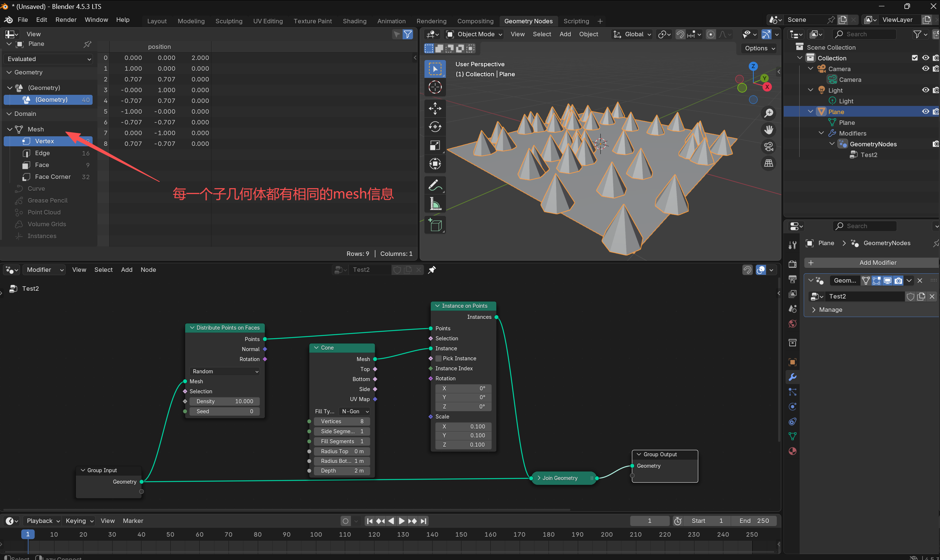
Task: Open the Modifiers wrench properties tab
Action: click(792, 377)
